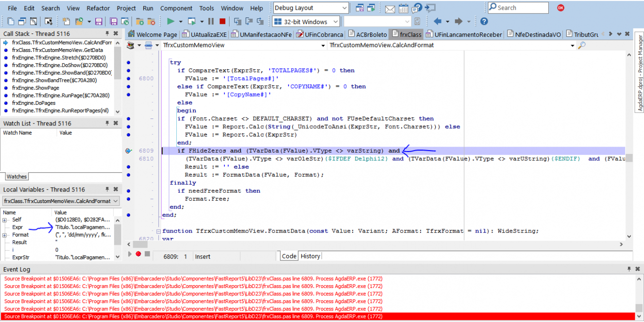644x322 pixels.
Task: Open the TfrxCustomMemoView class dropdown
Action: click(323, 45)
